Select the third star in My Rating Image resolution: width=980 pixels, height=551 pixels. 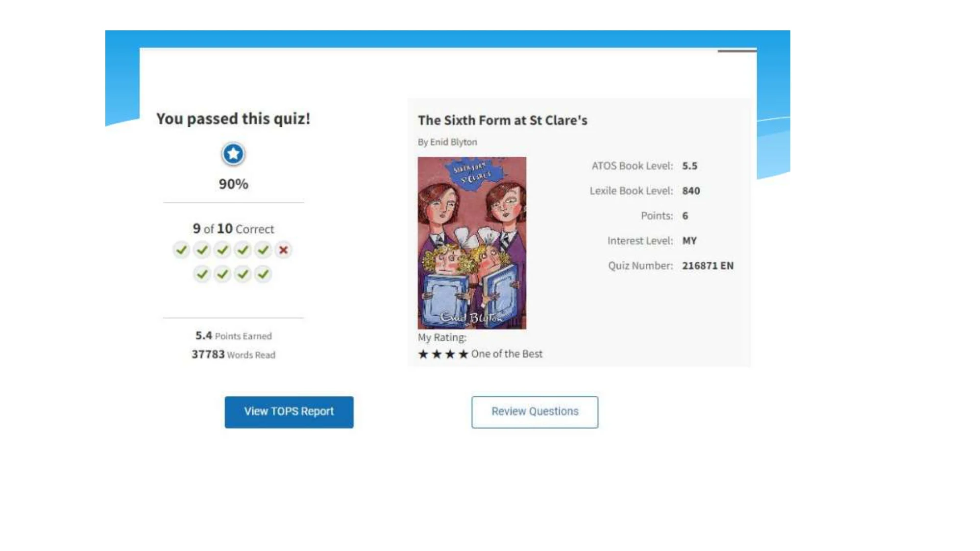tap(450, 354)
